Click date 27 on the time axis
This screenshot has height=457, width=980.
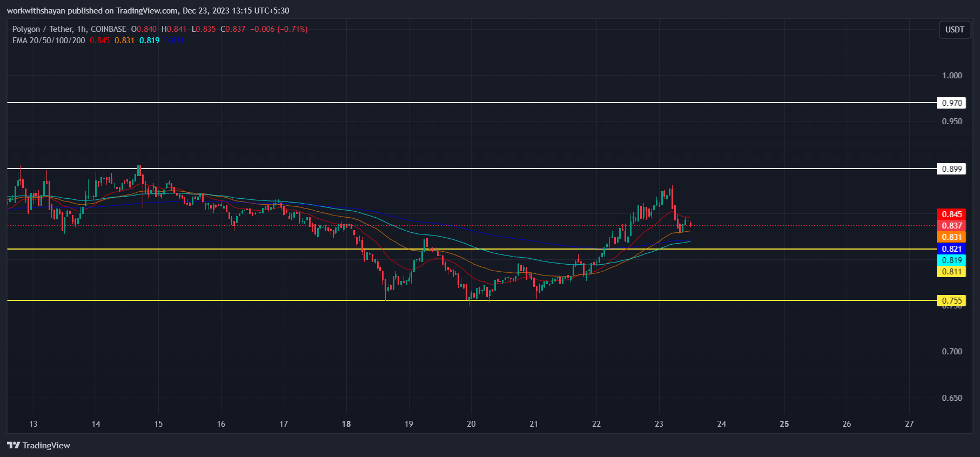[x=909, y=424]
